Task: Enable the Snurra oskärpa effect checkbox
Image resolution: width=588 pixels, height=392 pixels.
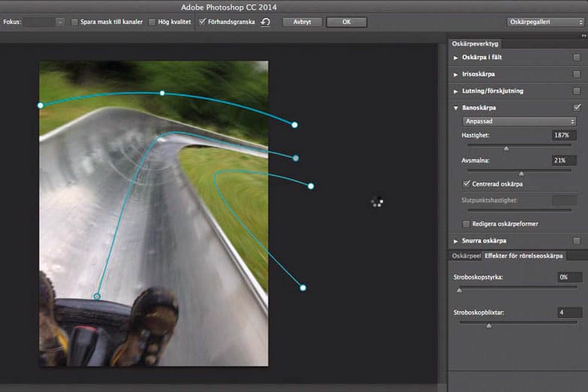Action: click(576, 241)
